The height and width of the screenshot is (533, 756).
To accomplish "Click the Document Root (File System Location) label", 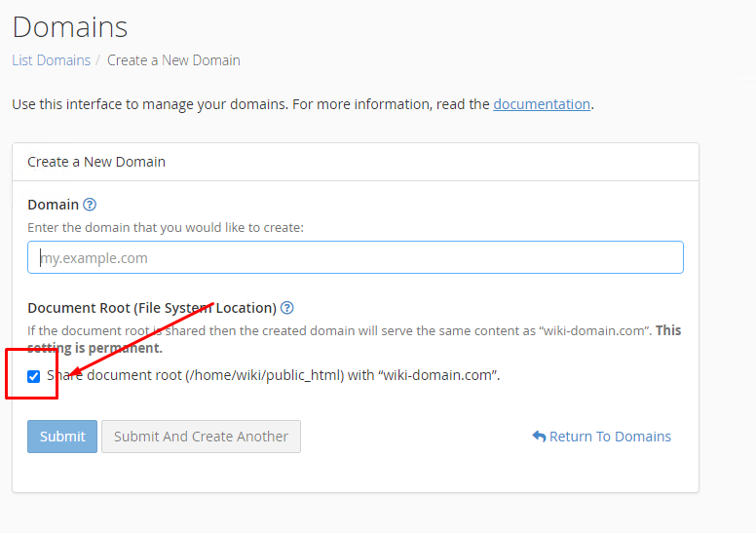I will click(152, 308).
